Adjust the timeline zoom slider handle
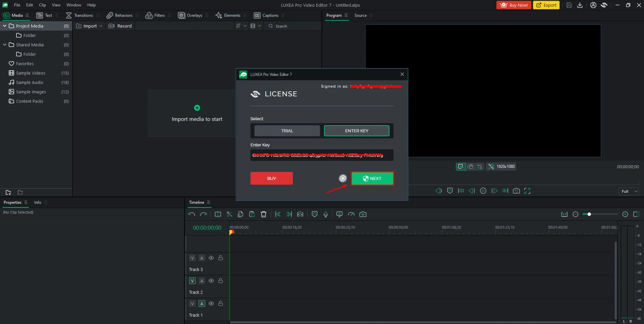Screen dimensions: 644x324 pyautogui.click(x=589, y=214)
